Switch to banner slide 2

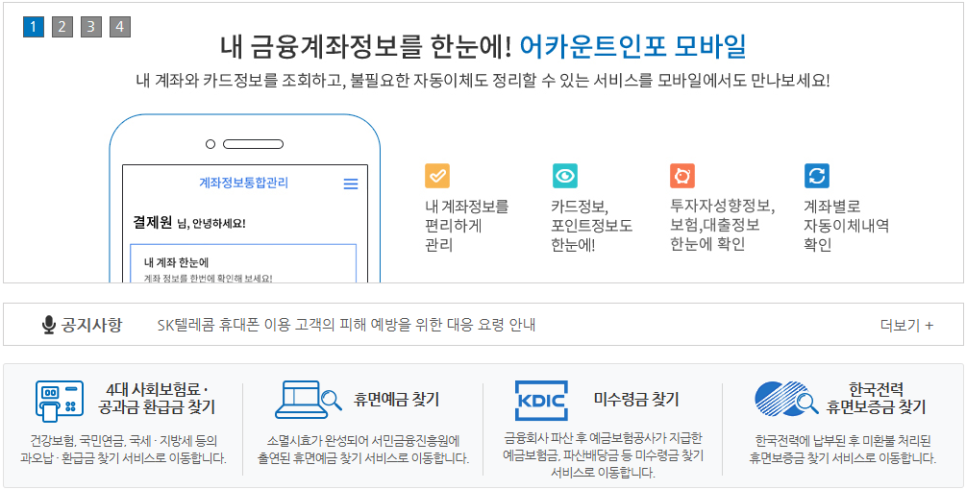pos(62,27)
